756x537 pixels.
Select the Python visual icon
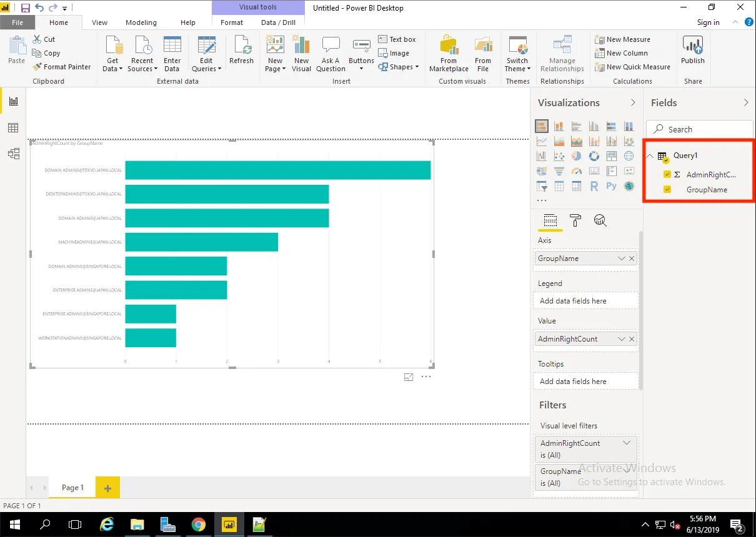[612, 186]
